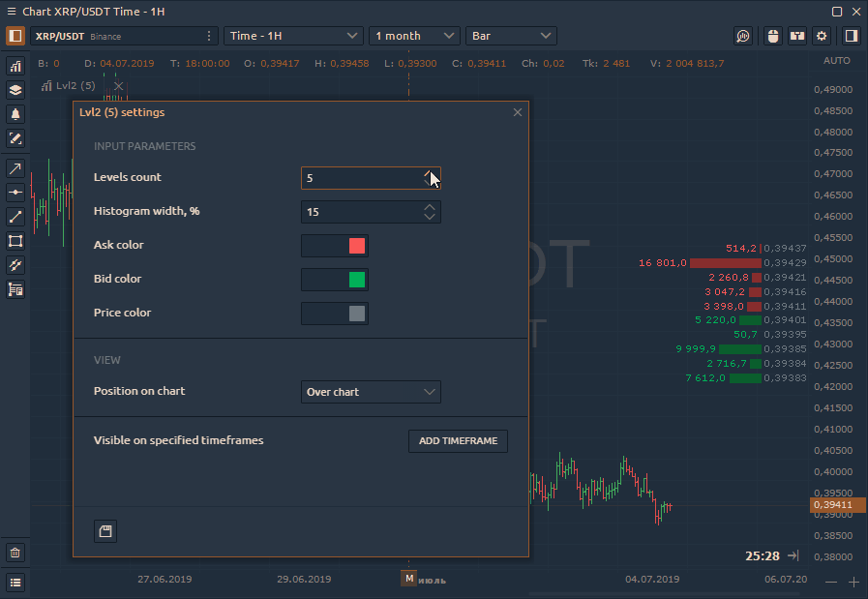
Task: Click the trash delete drawings icon
Action: (x=15, y=553)
